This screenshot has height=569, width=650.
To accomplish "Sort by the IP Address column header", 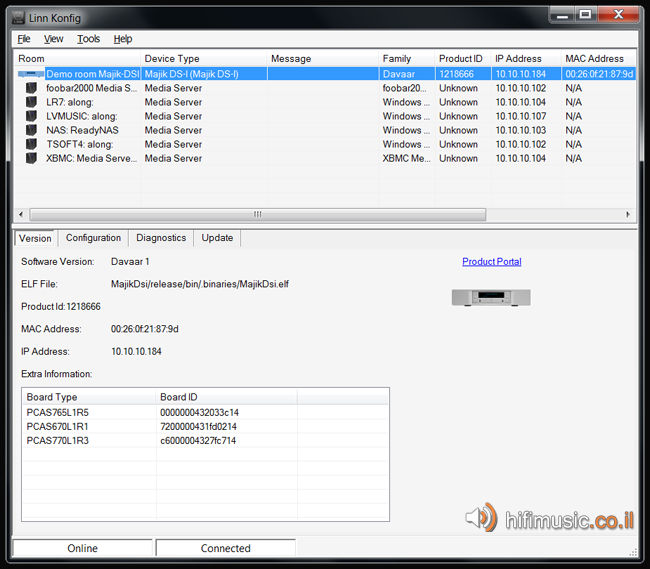I will pos(526,58).
